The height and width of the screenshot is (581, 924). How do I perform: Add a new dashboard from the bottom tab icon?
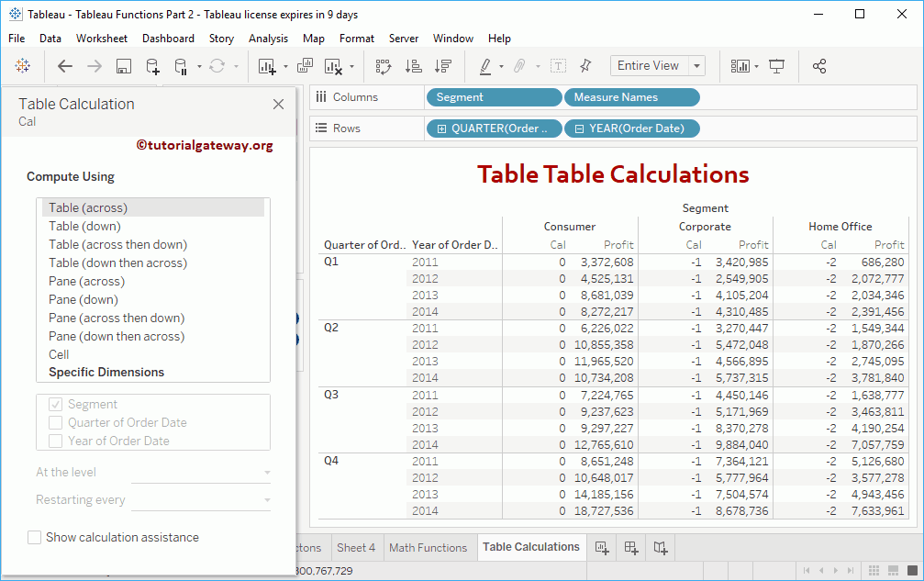[x=631, y=548]
